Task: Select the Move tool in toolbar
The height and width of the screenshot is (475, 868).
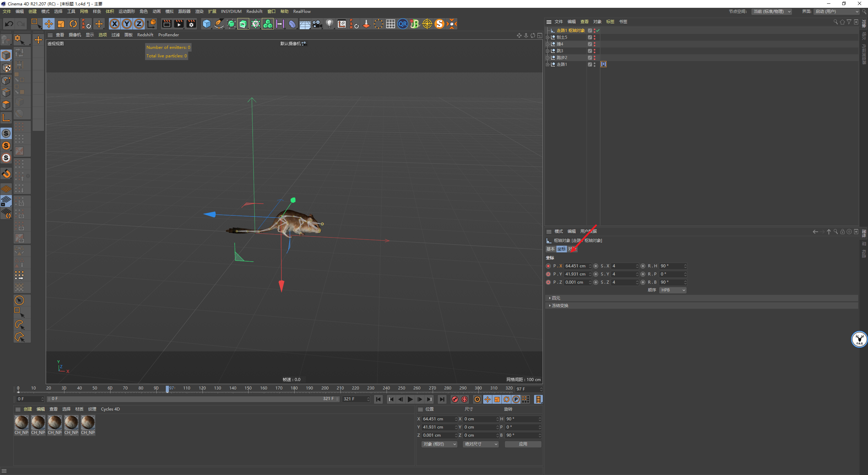Action: pyautogui.click(x=48, y=24)
